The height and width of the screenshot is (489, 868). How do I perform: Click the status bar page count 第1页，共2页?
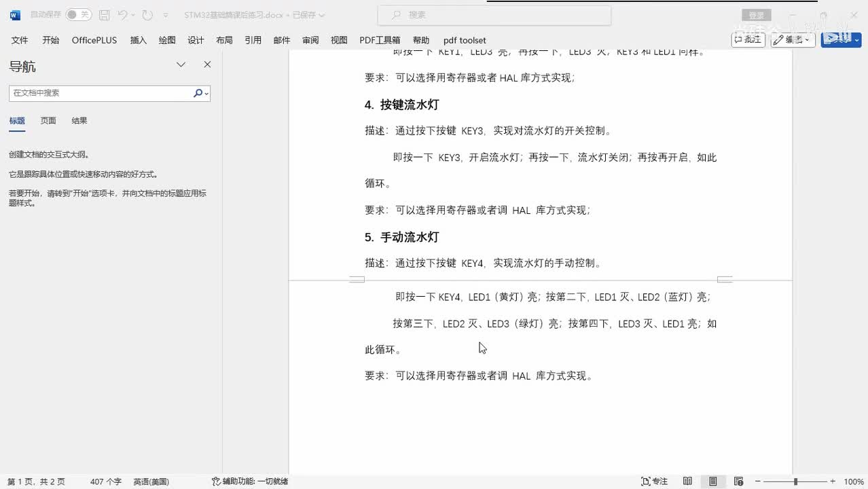coord(36,482)
